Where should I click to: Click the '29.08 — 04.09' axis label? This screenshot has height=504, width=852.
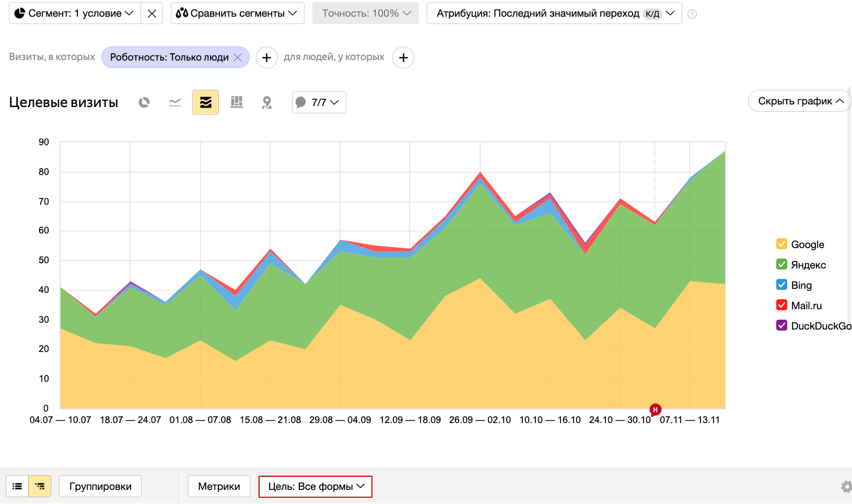coord(340,420)
